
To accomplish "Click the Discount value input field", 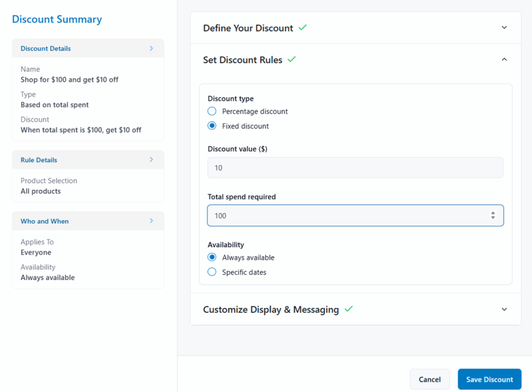I will point(355,168).
